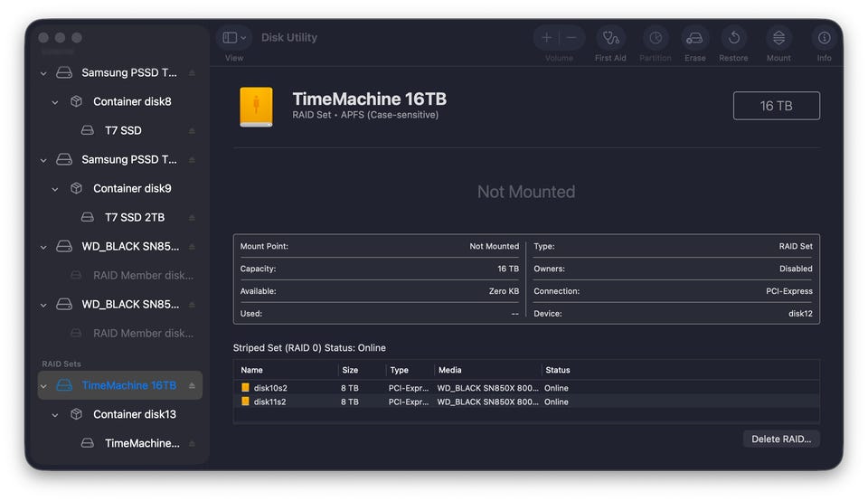Click the yellow disk11s2 slice icon
Screen dimensions: 868x501
click(x=245, y=402)
